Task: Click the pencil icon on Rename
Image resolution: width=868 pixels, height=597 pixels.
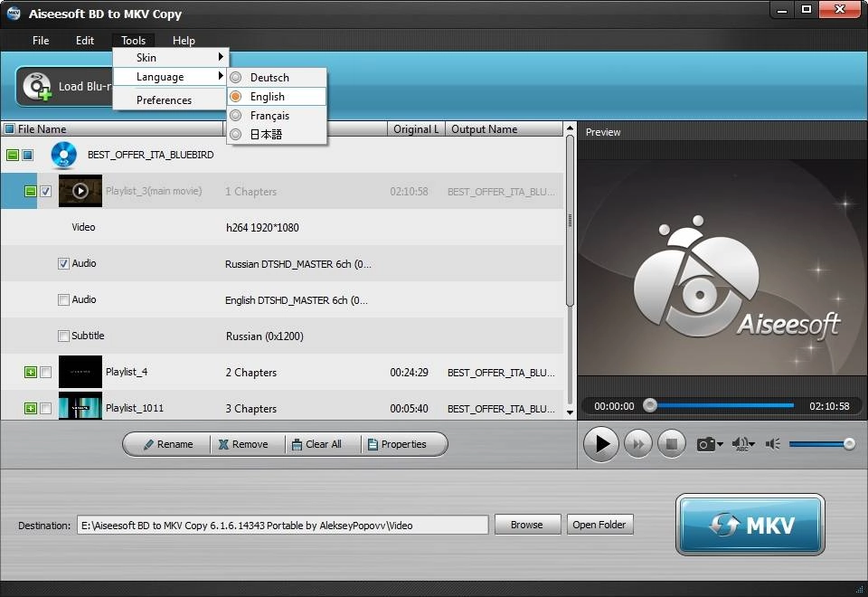Action: click(148, 445)
